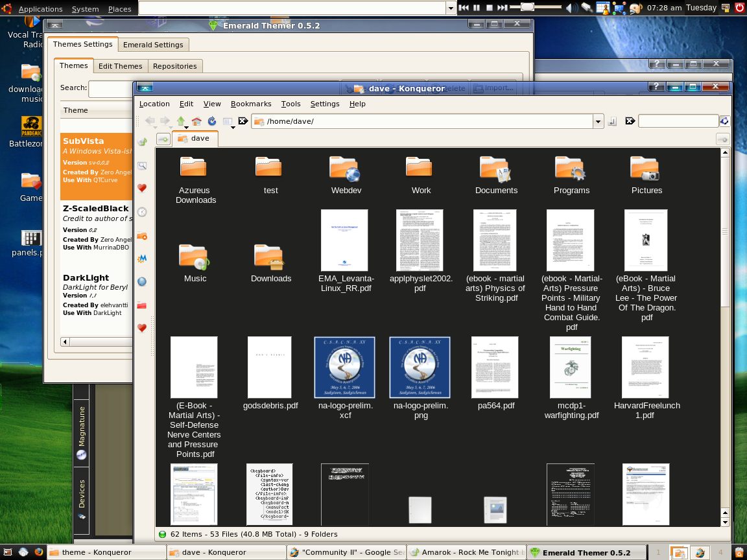
Task: Open the Music folder
Action: point(195,263)
